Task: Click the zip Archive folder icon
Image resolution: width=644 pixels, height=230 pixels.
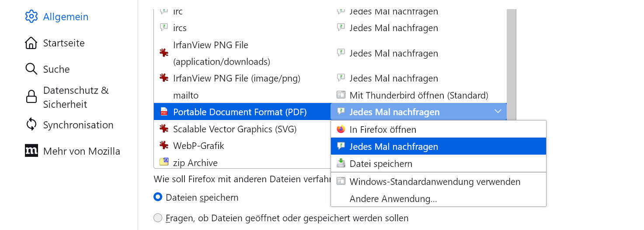Action: pos(164,163)
